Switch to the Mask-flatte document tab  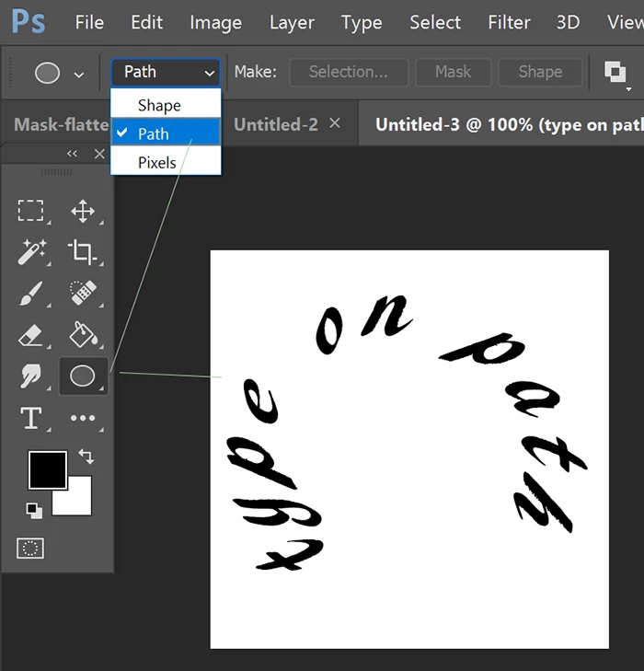[61, 124]
